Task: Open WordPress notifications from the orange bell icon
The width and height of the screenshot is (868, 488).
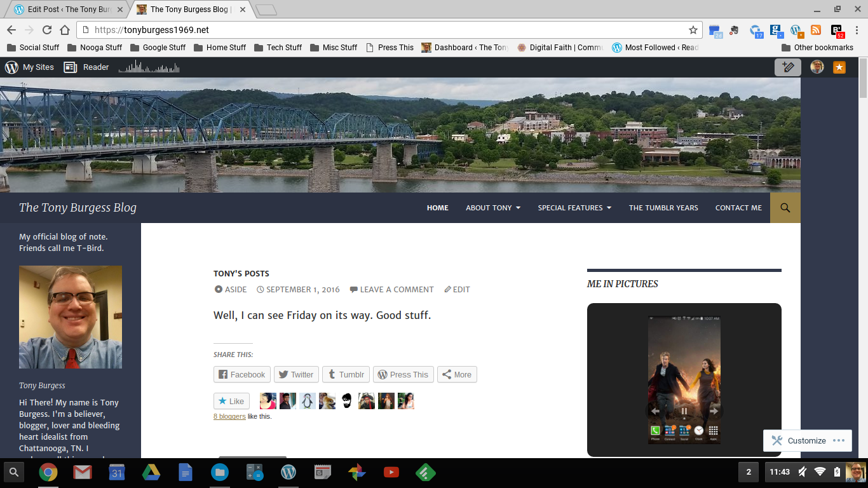Action: tap(839, 67)
